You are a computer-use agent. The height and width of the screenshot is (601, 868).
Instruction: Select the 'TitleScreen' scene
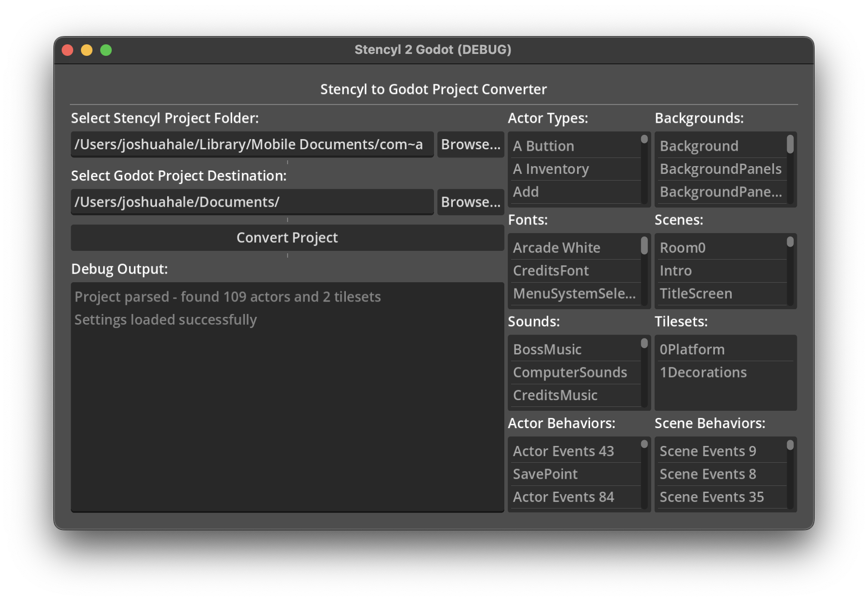[x=722, y=293]
